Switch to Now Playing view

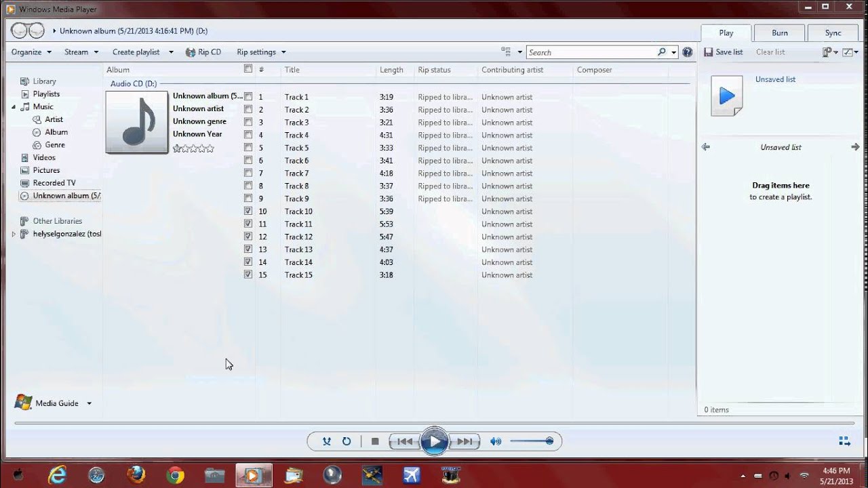pos(844,441)
